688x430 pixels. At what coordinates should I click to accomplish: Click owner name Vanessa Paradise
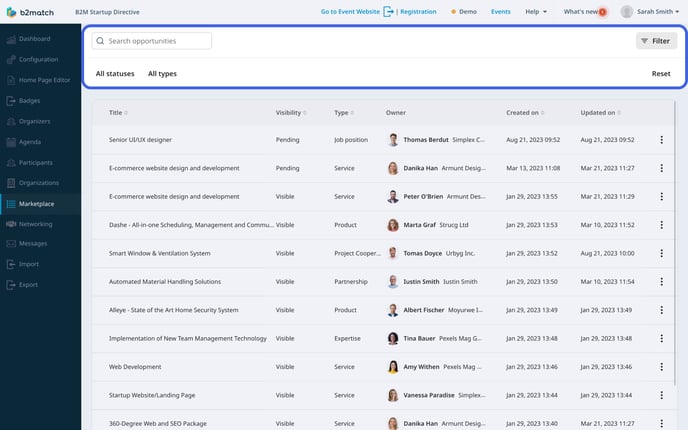click(x=429, y=395)
